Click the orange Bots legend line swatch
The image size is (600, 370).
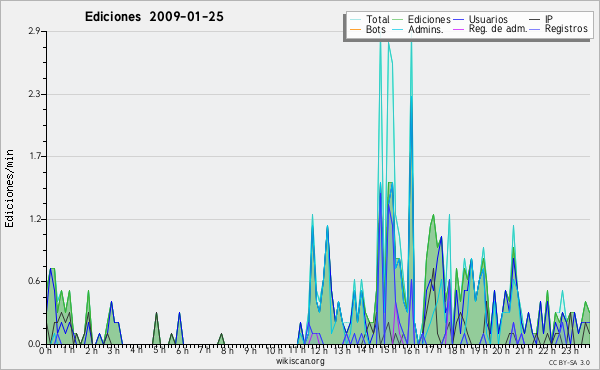click(355, 29)
